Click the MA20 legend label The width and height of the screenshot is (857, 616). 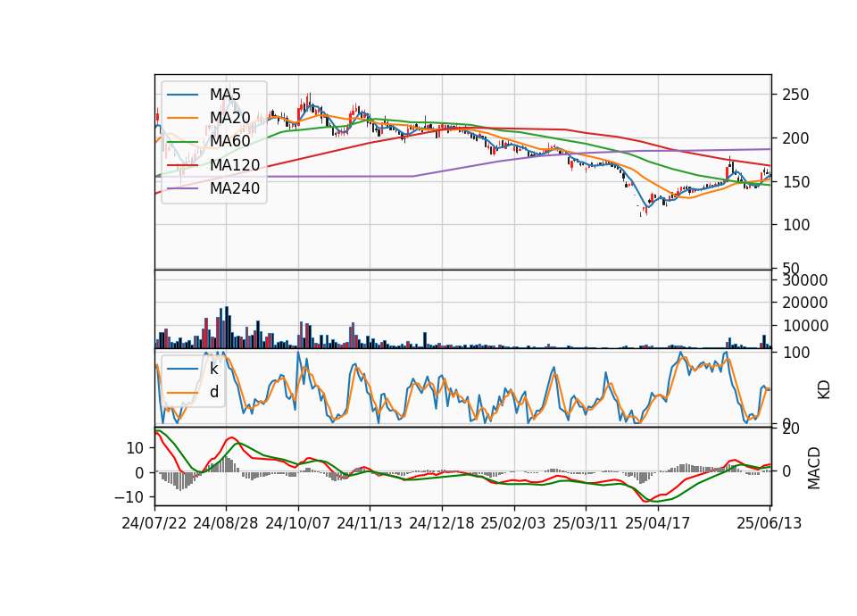[x=229, y=118]
